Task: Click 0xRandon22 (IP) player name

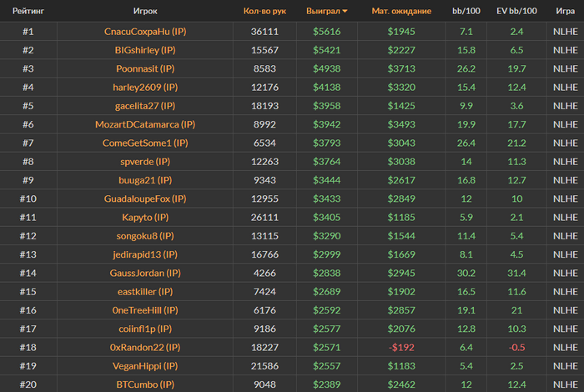Action: tap(145, 348)
